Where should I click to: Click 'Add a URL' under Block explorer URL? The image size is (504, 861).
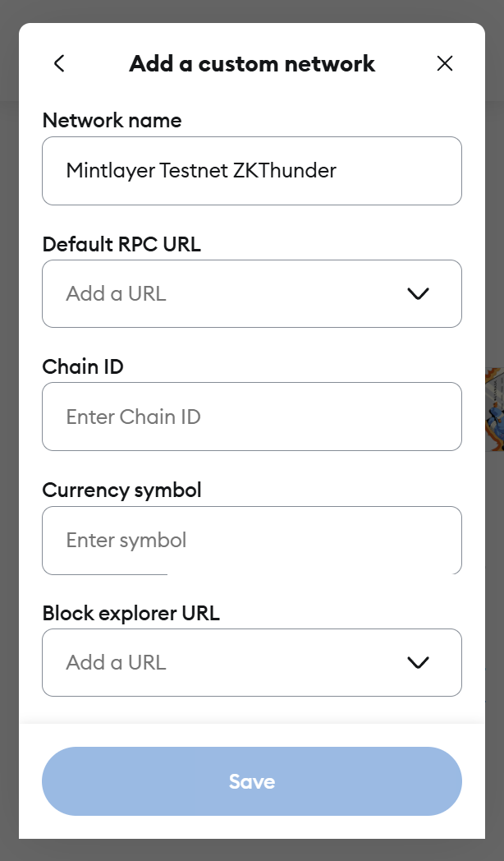pos(117,663)
